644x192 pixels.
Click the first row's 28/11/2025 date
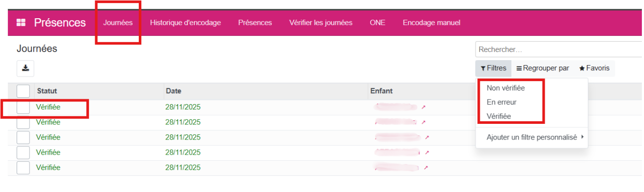coord(183,107)
